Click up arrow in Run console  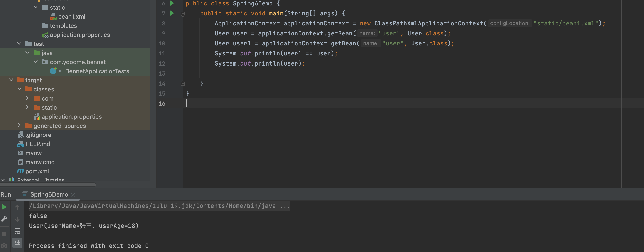(17, 207)
